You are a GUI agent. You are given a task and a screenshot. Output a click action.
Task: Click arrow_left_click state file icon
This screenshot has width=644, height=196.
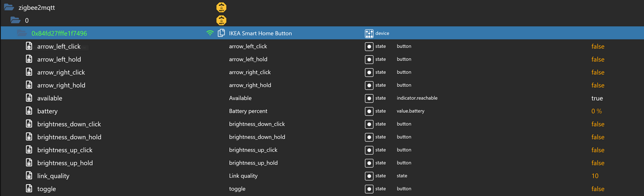[30, 46]
